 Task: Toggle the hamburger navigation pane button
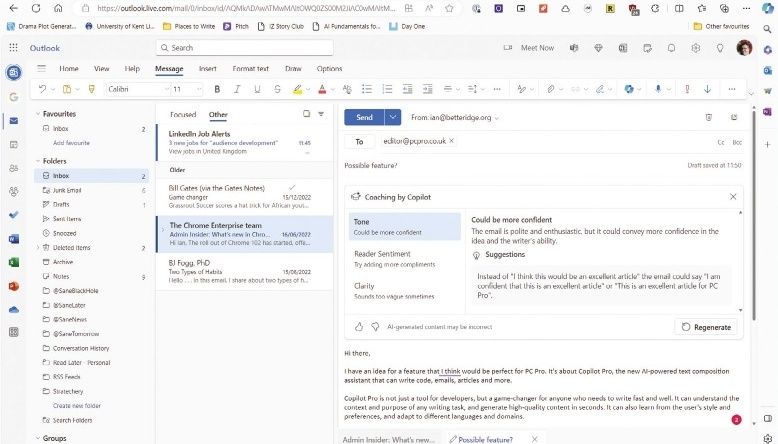(42, 68)
